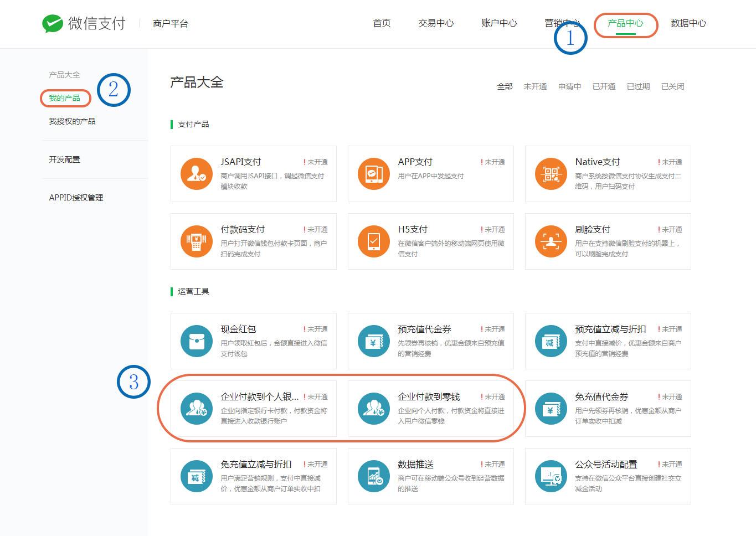Filter products by 已开通 status

coord(604,86)
